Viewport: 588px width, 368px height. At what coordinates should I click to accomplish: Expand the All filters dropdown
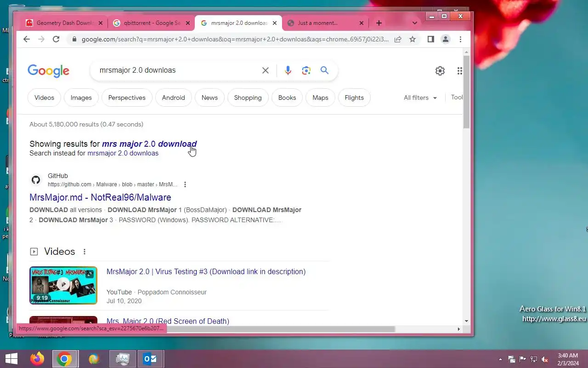[420, 98]
